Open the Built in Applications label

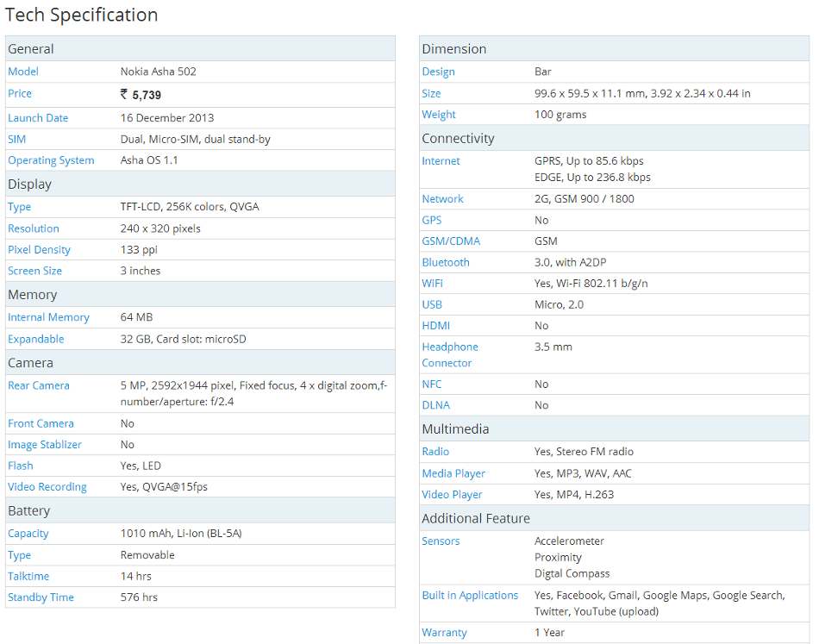click(x=470, y=596)
